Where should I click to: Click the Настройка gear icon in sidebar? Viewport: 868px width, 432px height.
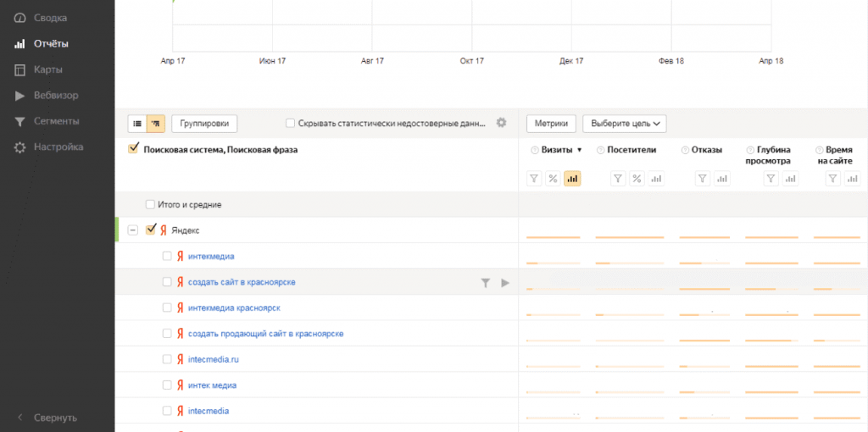point(20,147)
